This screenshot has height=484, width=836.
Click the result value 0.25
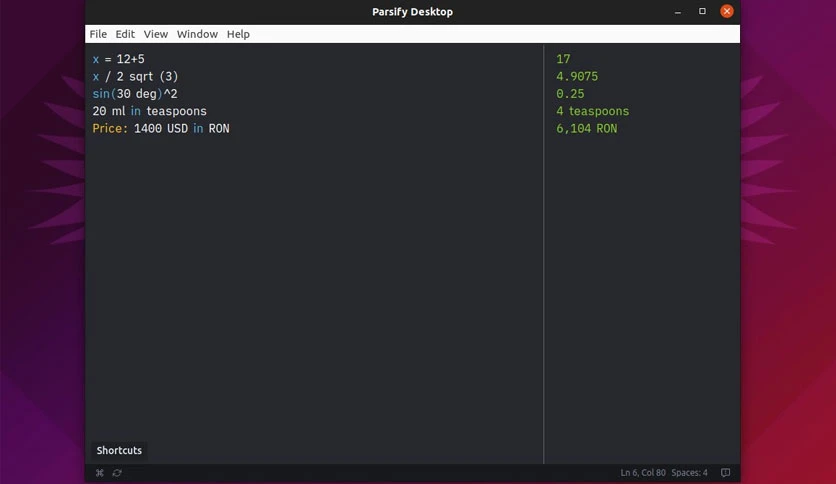pos(570,94)
